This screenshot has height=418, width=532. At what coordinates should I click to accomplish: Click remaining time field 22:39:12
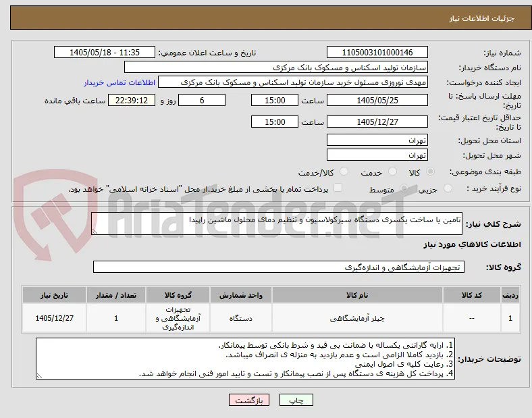[132, 101]
